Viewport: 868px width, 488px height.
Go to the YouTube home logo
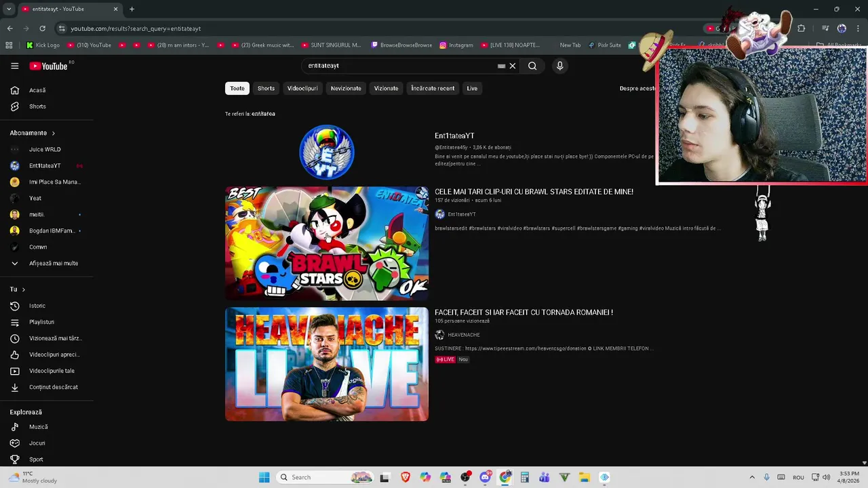click(x=48, y=66)
